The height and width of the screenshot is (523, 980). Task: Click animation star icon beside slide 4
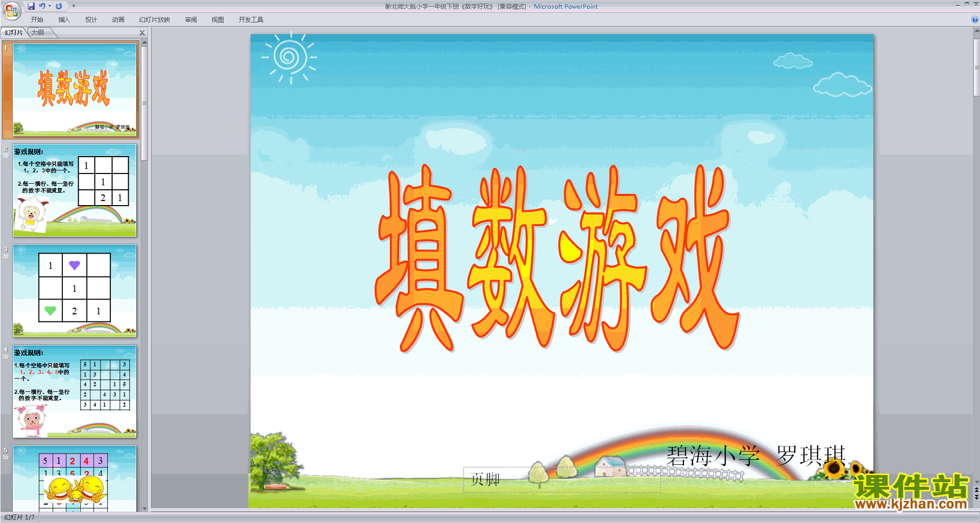6,356
